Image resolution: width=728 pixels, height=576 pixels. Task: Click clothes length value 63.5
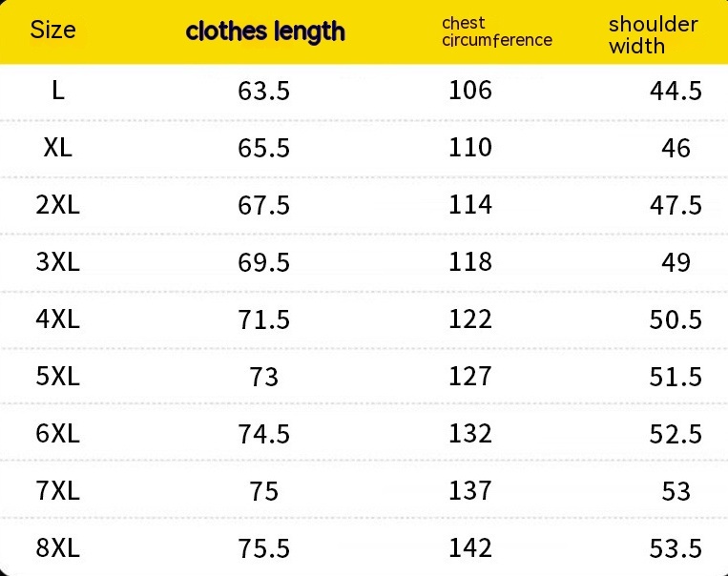click(x=263, y=92)
